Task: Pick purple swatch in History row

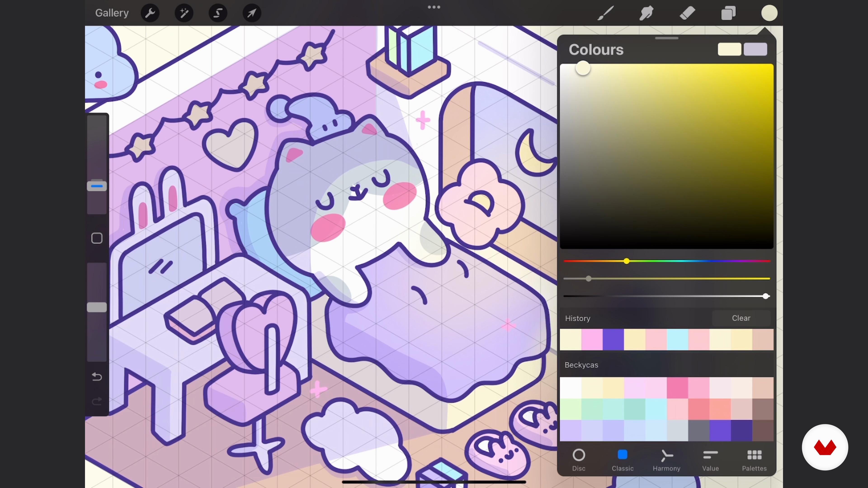Action: (613, 340)
